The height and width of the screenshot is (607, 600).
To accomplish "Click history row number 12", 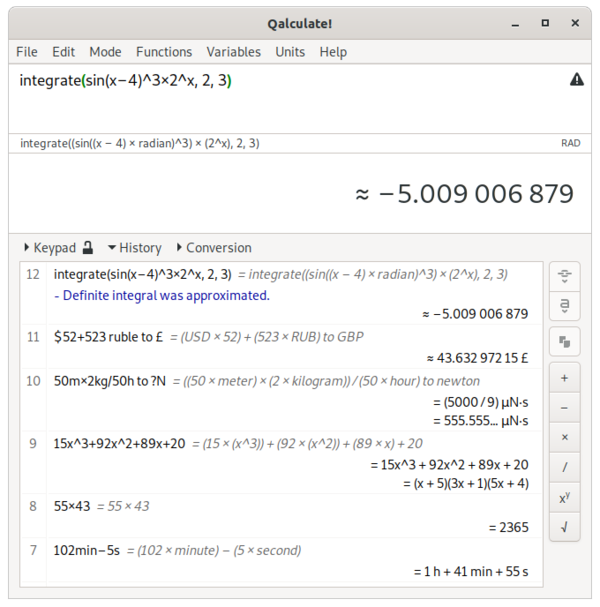I will pyautogui.click(x=33, y=274).
